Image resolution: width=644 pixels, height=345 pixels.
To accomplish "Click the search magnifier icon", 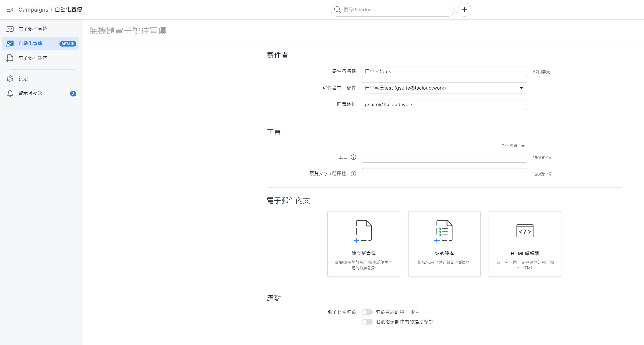I will (x=337, y=9).
